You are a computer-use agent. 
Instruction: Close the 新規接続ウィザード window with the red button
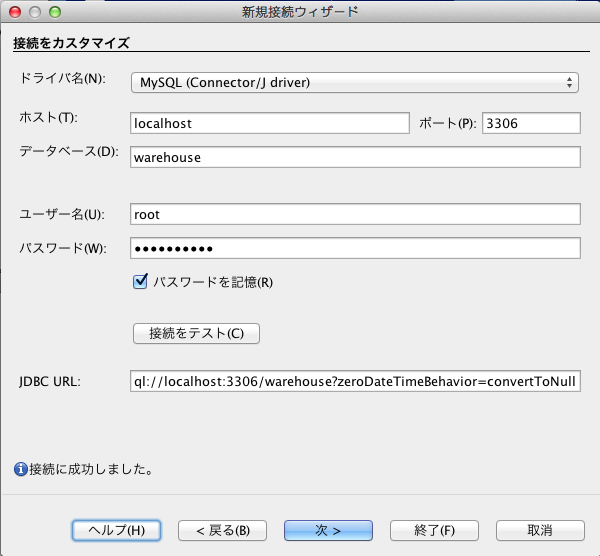point(15,12)
